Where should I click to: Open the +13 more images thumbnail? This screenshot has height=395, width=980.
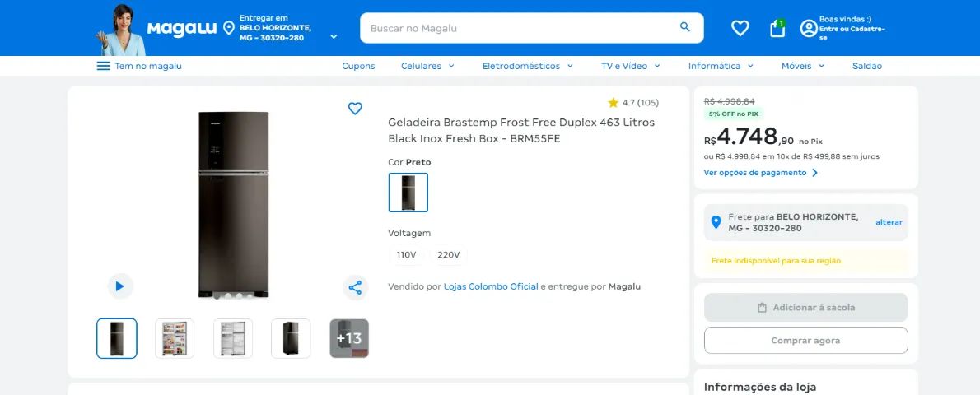pos(349,338)
